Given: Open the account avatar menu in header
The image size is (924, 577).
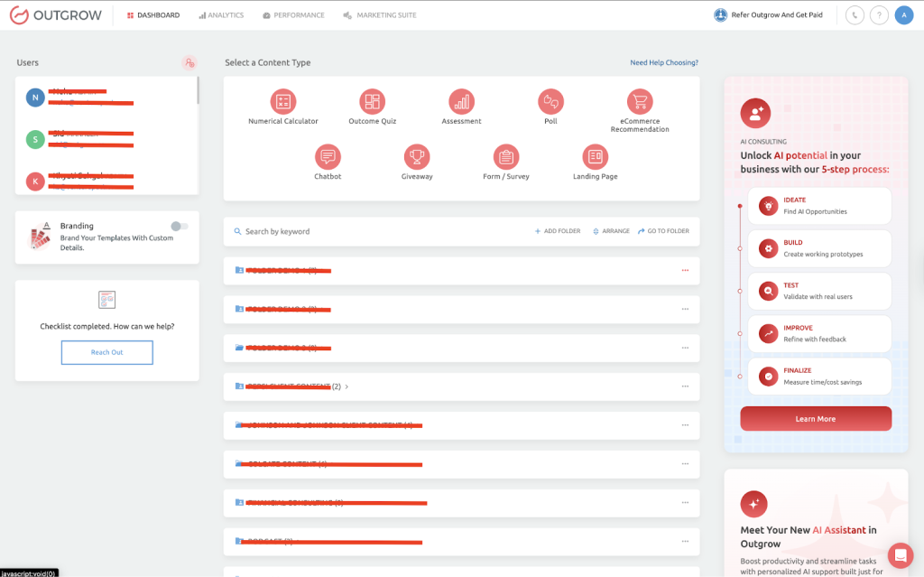Looking at the screenshot, I should coord(903,15).
